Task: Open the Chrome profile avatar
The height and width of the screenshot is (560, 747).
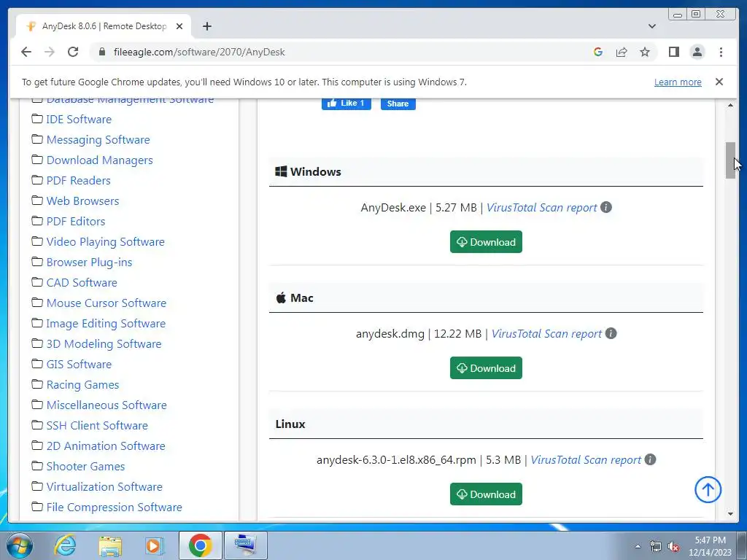Action: tap(697, 52)
